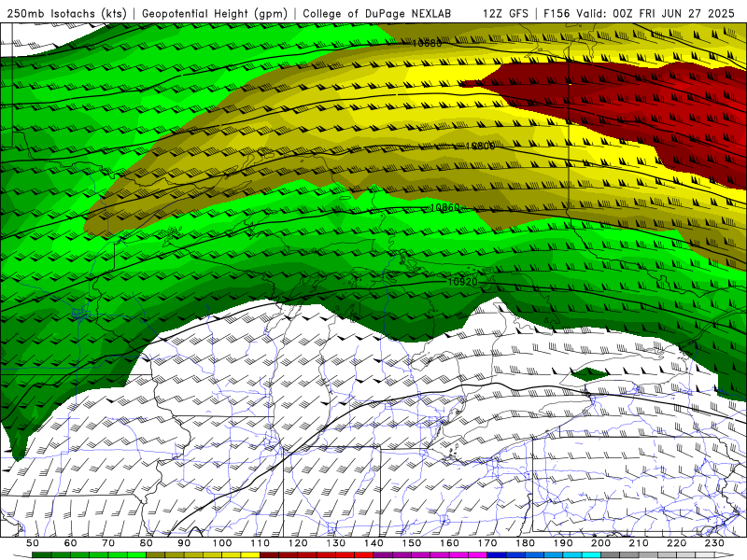The width and height of the screenshot is (747, 560).
Task: Click the 10800 height contour label
Action: [480, 146]
